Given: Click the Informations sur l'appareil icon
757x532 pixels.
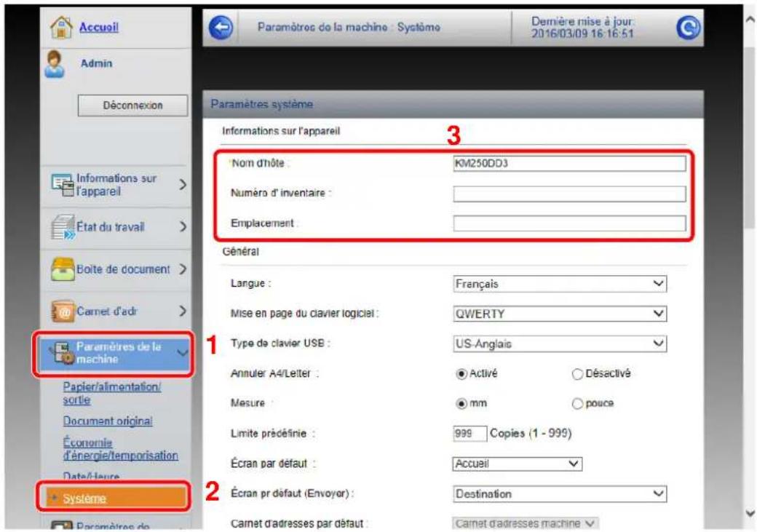Looking at the screenshot, I should click(x=63, y=184).
